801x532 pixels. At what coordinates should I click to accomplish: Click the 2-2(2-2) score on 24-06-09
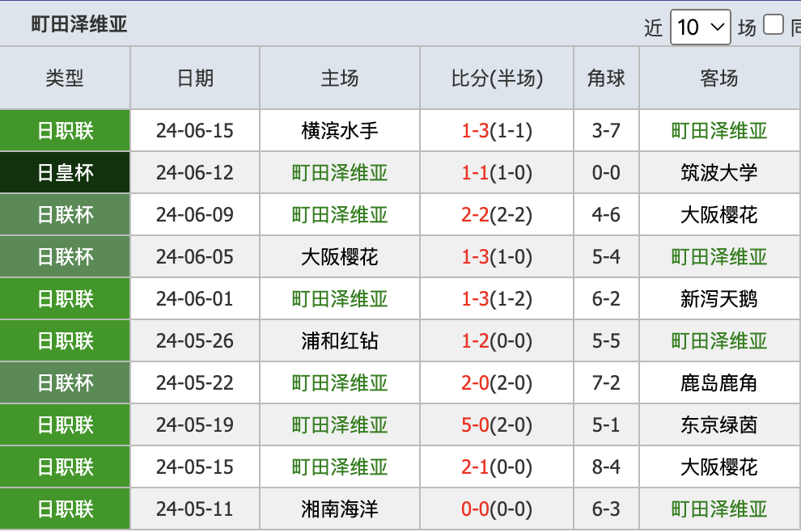coord(497,215)
